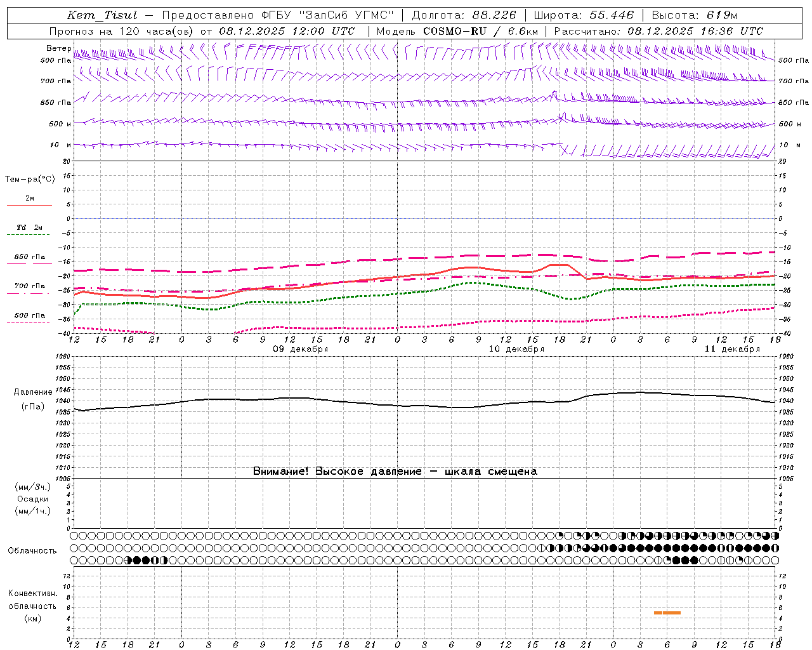Screen dimensions: 812x650
Task: Click the Td 2м dew point legend entry
Action: [30, 227]
